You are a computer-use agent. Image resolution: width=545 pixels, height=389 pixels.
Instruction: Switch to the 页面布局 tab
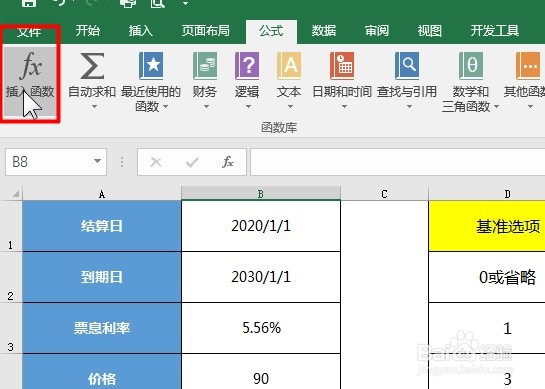pos(205,31)
